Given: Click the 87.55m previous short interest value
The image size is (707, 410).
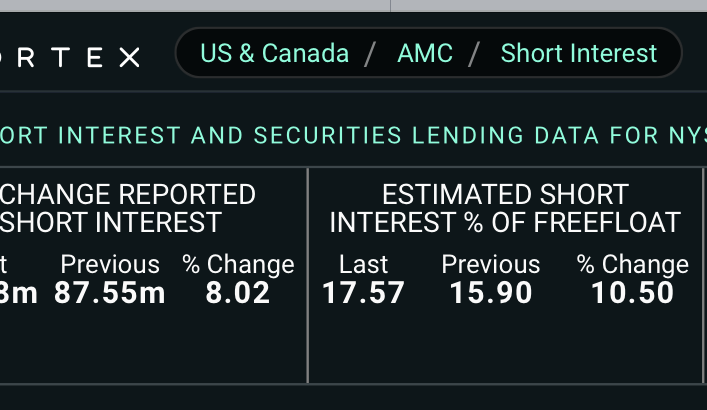Looking at the screenshot, I should click(110, 293).
